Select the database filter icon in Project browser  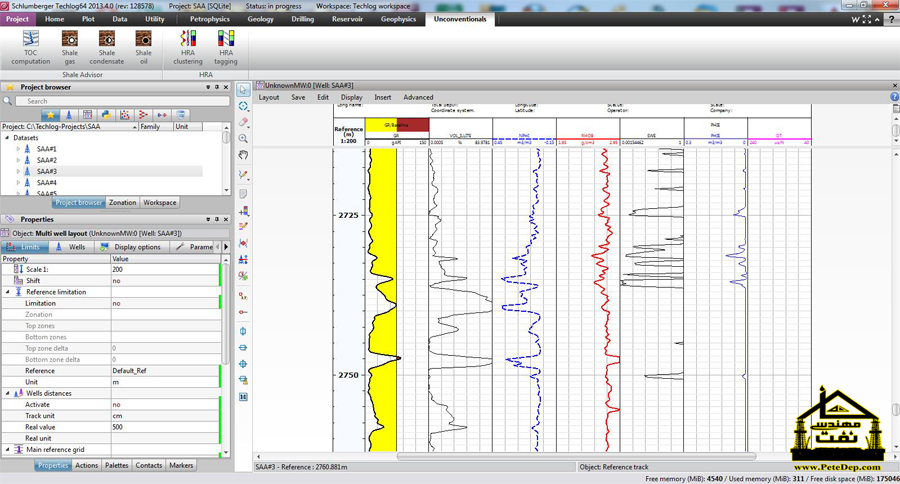coord(180,115)
